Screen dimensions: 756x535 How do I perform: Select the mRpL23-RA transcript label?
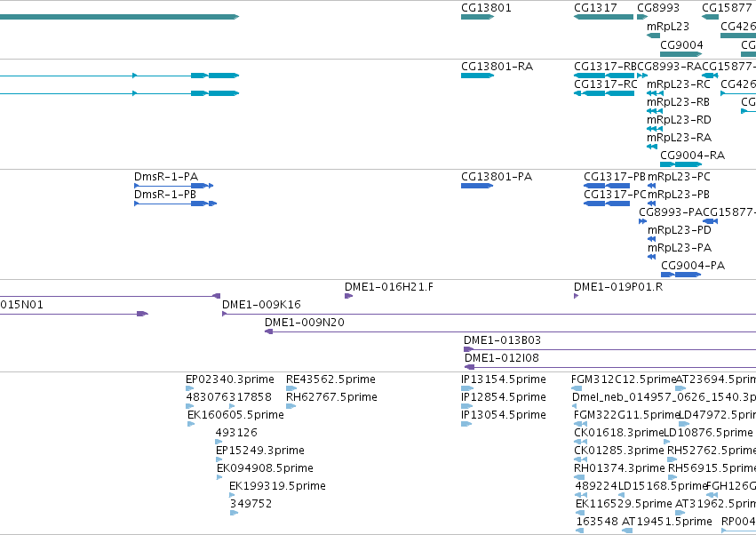679,138
